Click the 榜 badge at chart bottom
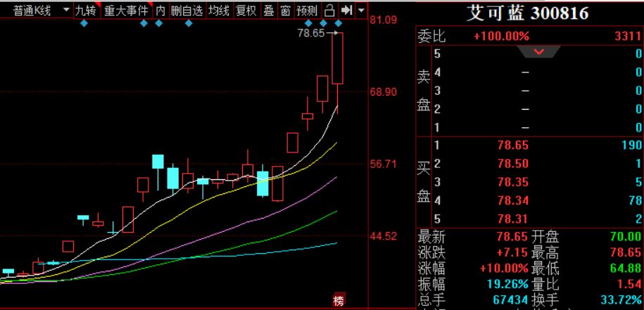644x310 pixels. coord(339,302)
